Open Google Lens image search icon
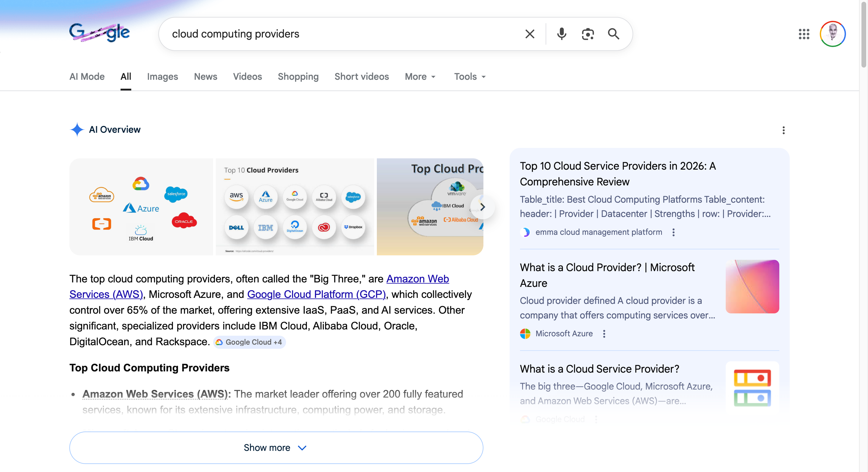 (x=588, y=34)
